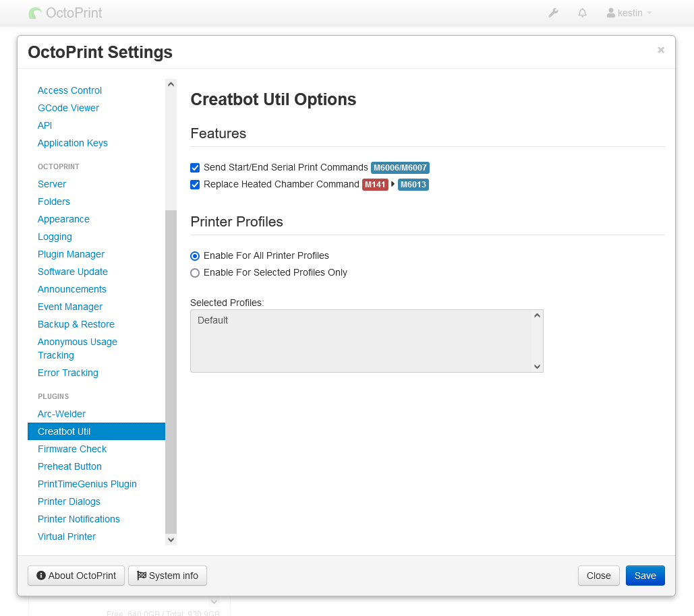694x616 pixels.
Task: Select Enable For Selected Profiles Only
Action: coord(195,273)
